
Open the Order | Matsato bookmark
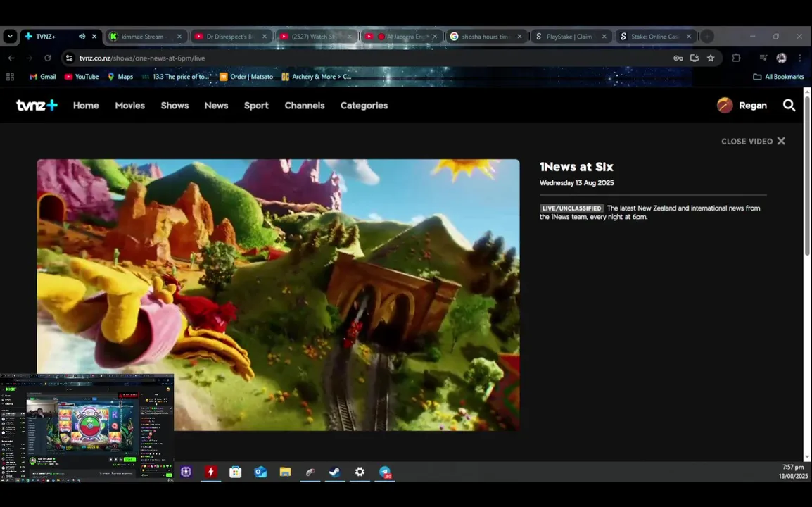(x=246, y=77)
